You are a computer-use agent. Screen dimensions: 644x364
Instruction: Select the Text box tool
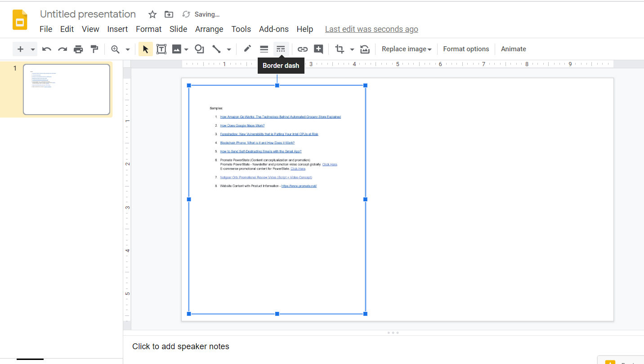click(x=161, y=49)
